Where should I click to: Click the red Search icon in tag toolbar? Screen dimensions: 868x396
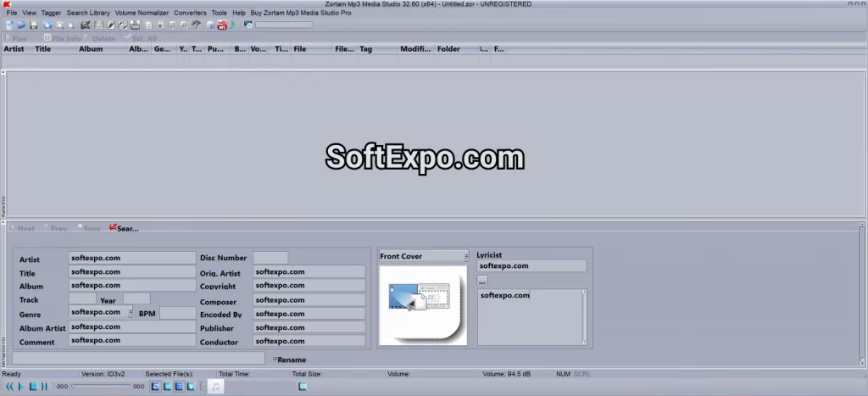(113, 227)
